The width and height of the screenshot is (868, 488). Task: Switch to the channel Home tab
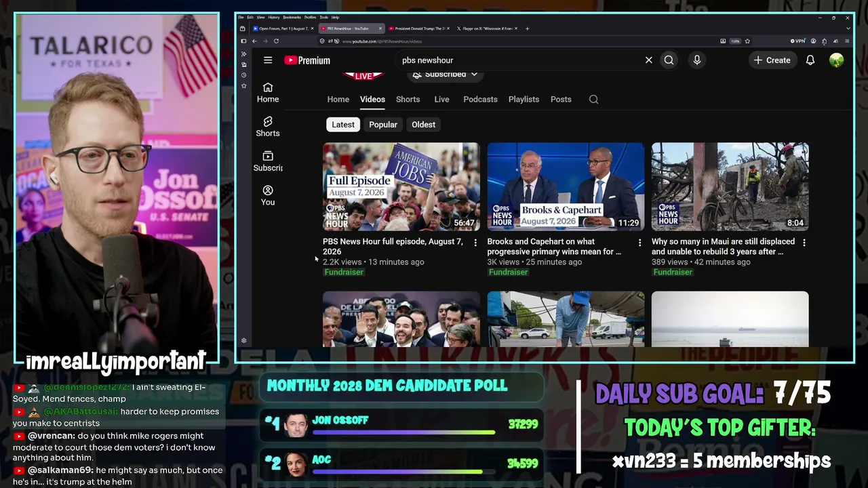pyautogui.click(x=338, y=100)
